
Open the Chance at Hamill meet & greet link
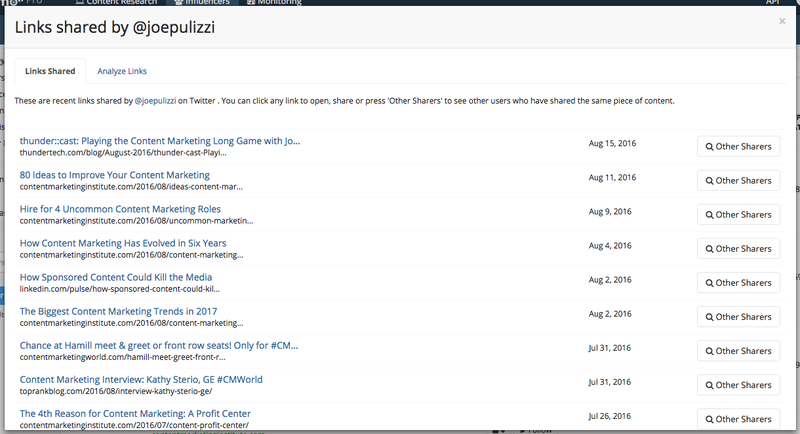(159, 346)
